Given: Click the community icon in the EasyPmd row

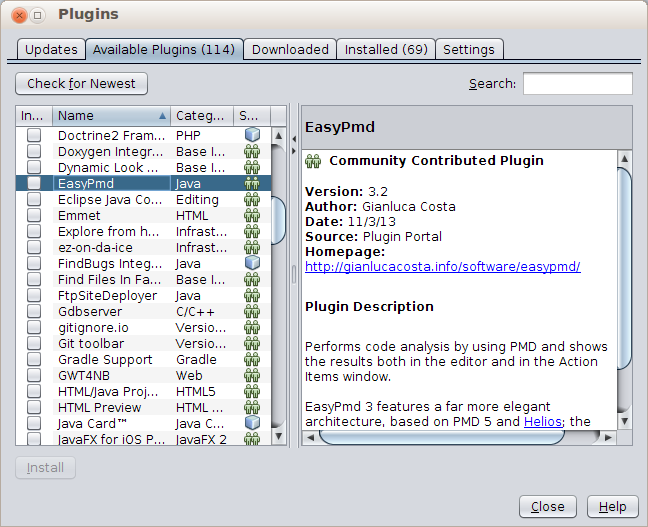Looking at the screenshot, I should click(252, 183).
